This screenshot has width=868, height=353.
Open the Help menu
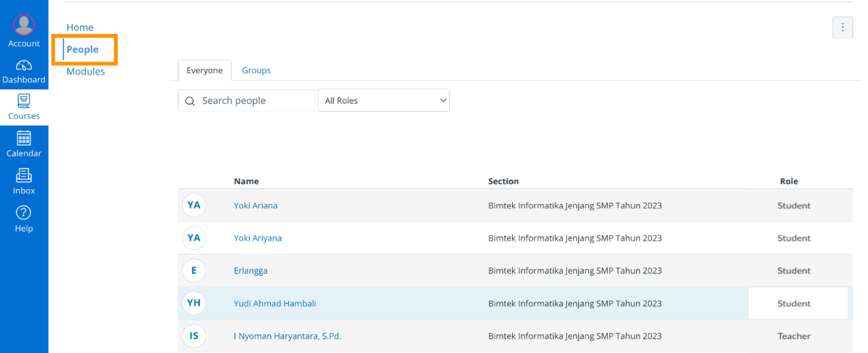tap(24, 219)
